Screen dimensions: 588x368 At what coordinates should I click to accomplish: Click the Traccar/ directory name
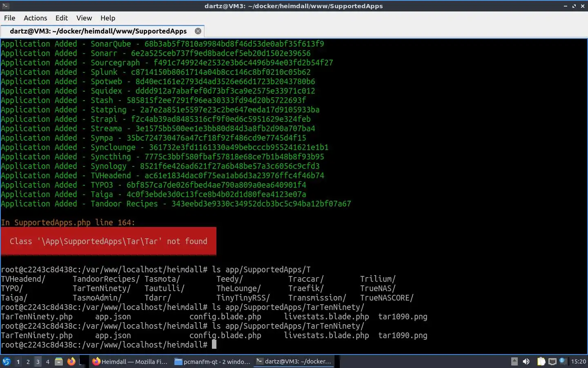tap(306, 279)
